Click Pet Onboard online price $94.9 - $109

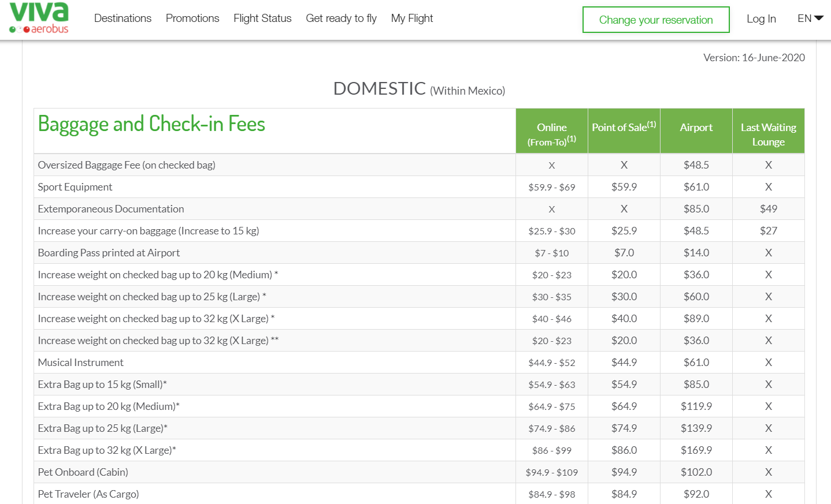point(552,472)
